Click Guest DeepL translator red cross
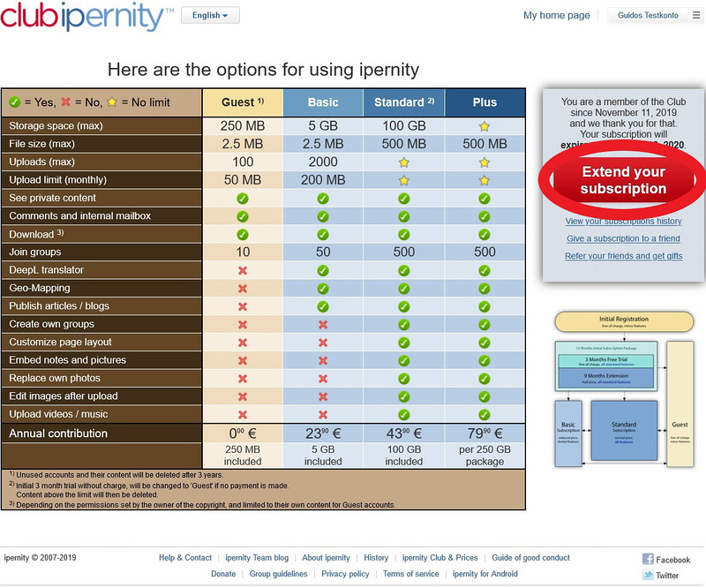This screenshot has height=588, width=706. (243, 270)
